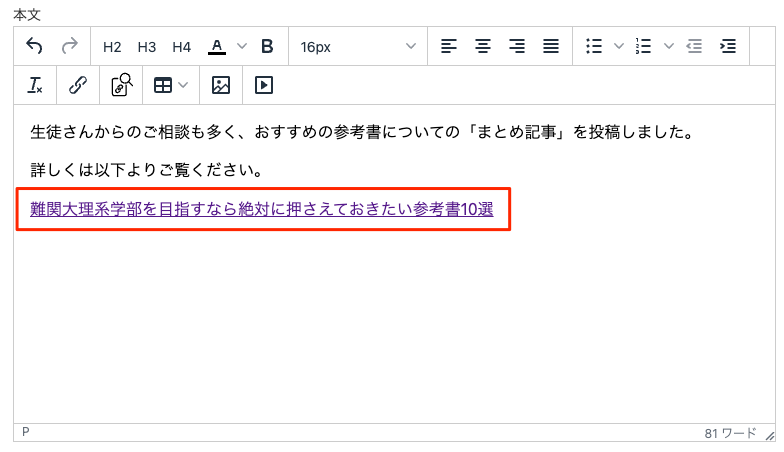Image resolution: width=784 pixels, height=452 pixels.
Task: Expand numbered list style options
Action: [x=668, y=46]
